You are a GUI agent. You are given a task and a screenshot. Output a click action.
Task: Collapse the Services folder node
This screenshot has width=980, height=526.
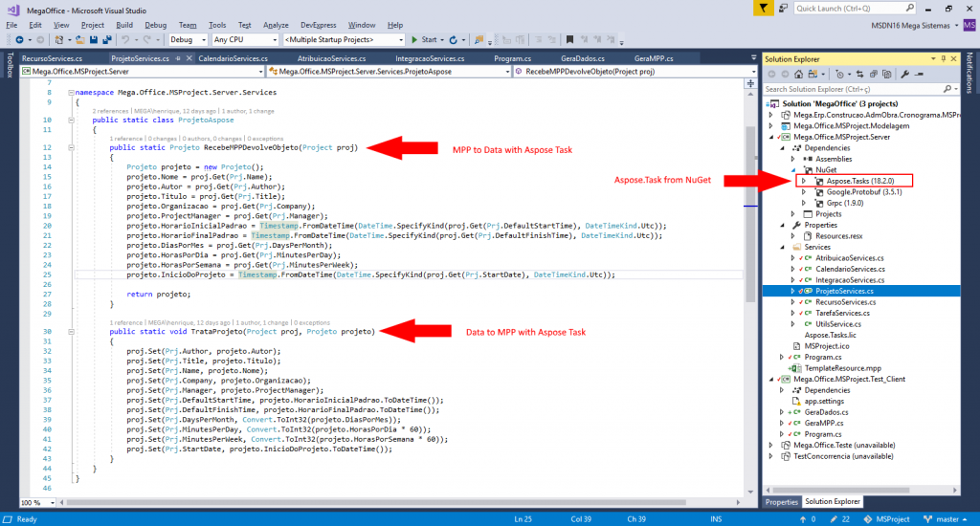(783, 248)
